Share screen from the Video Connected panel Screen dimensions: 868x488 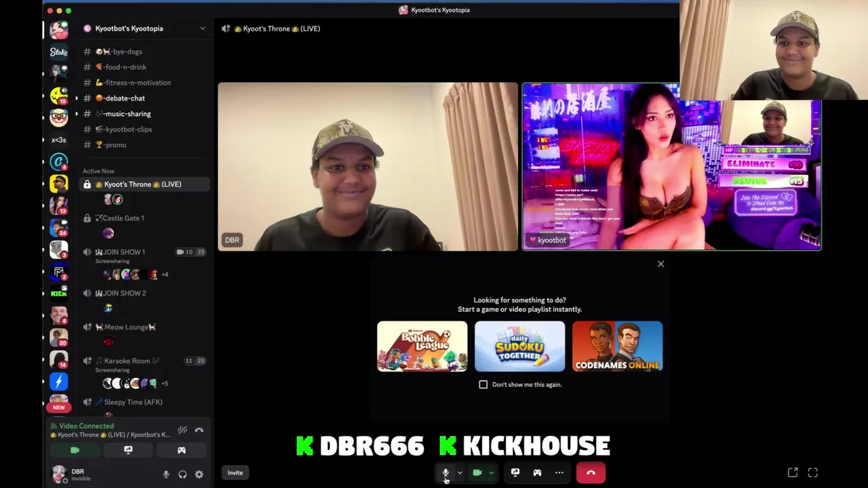128,450
